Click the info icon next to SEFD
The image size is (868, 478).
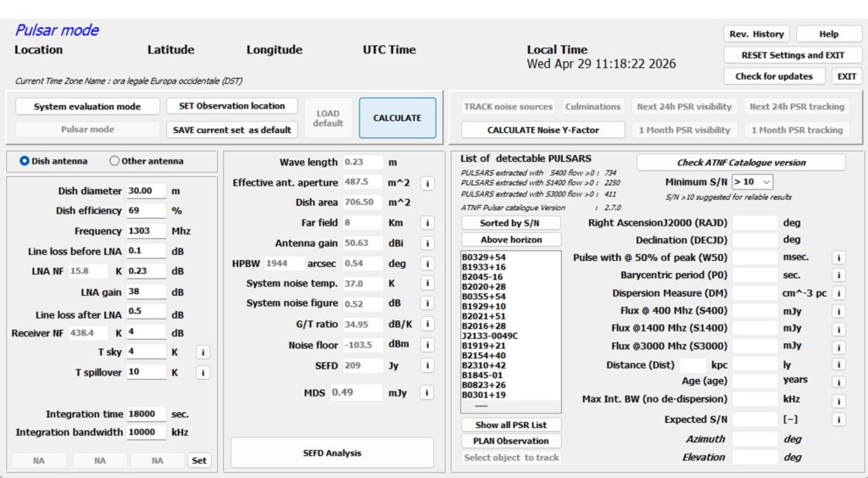[x=427, y=365]
